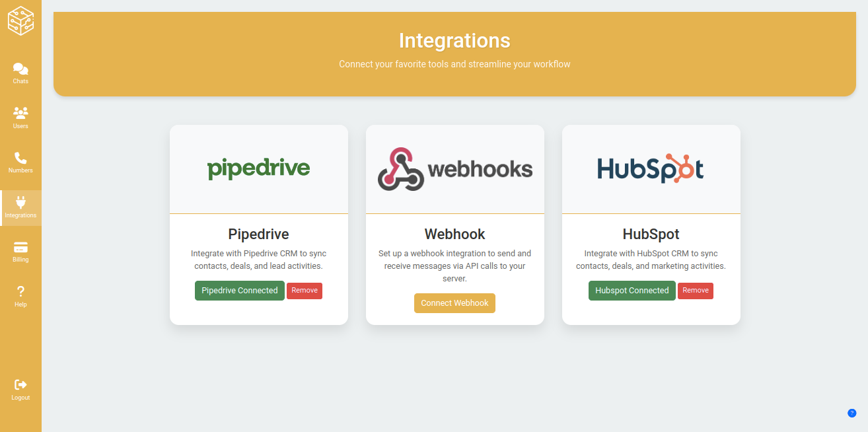Viewport: 868px width, 432px height.
Task: Select the Chats label in the sidebar
Action: (20, 81)
